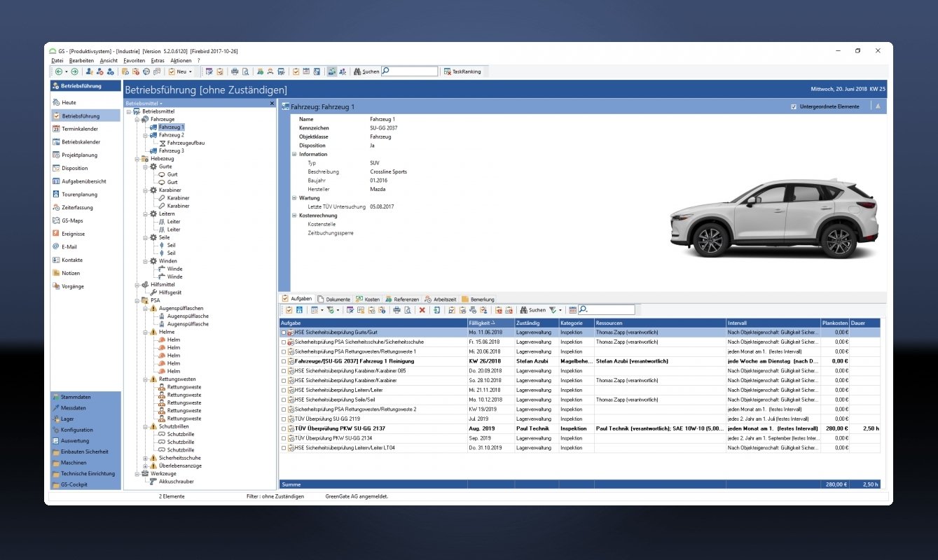Image resolution: width=938 pixels, height=560 pixels.
Task: Open GS-Maps from the sidebar
Action: pos(72,220)
